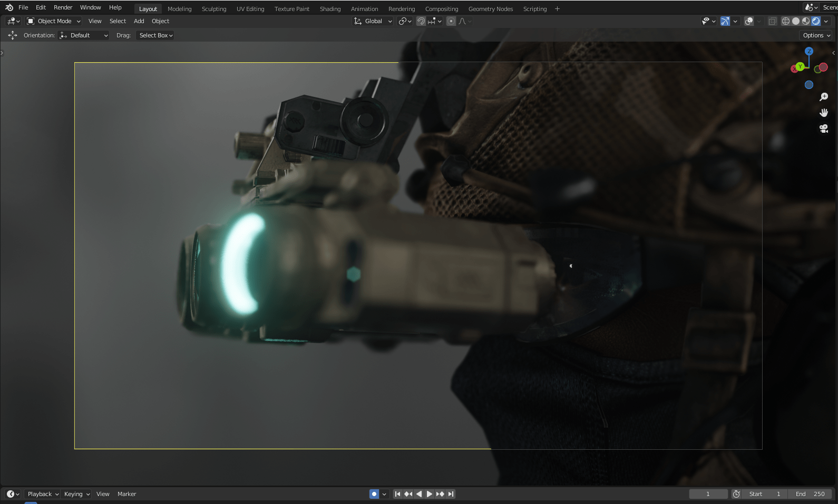The height and width of the screenshot is (504, 838).
Task: Toggle show gizmo button in header
Action: [x=725, y=21]
